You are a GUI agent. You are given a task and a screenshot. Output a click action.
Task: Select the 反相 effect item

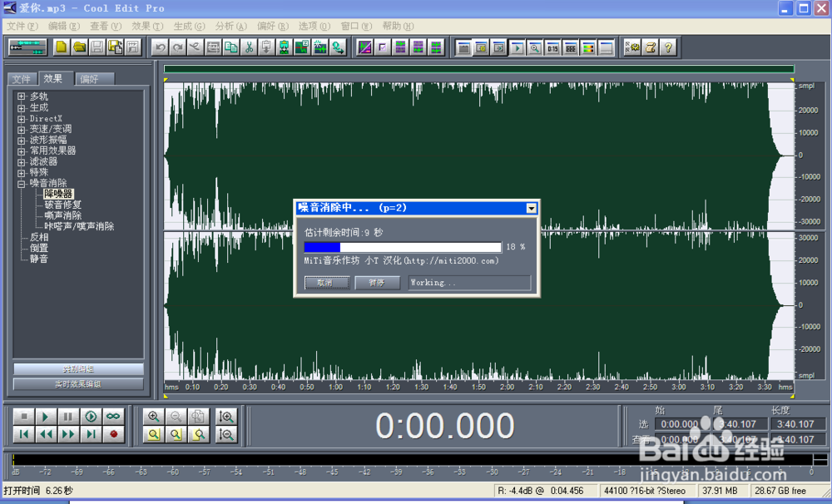tap(39, 237)
